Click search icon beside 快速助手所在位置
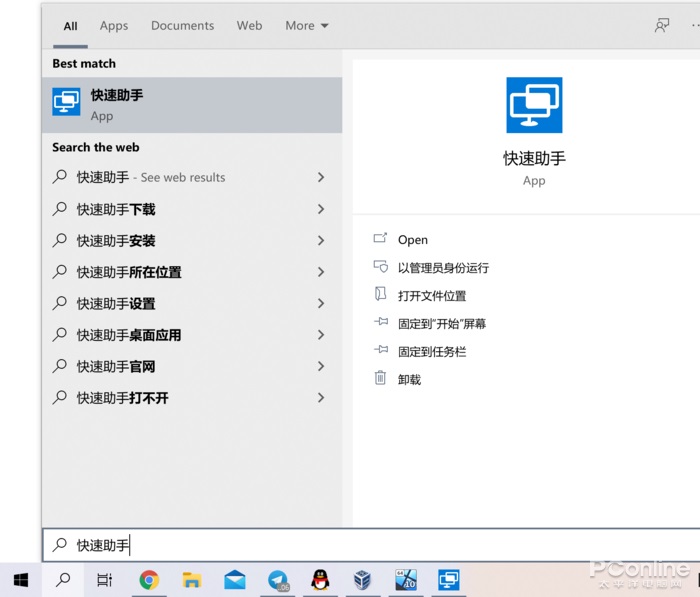This screenshot has width=700, height=597. coord(59,271)
